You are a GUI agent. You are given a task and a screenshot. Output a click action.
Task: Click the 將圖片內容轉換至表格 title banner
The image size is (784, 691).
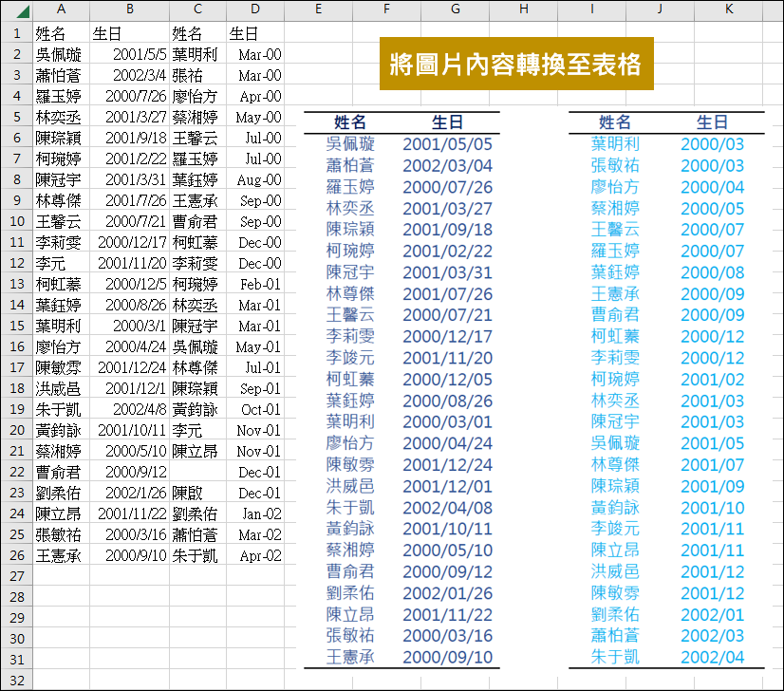click(516, 64)
